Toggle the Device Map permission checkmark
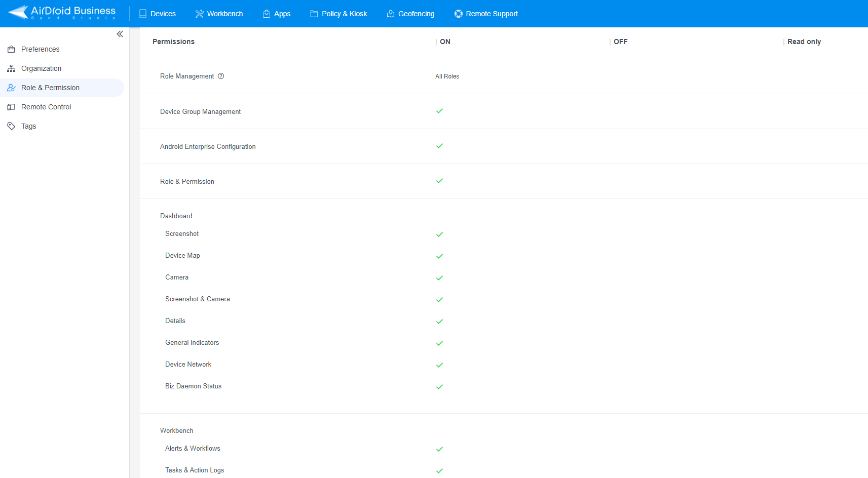868x478 pixels. pos(439,256)
